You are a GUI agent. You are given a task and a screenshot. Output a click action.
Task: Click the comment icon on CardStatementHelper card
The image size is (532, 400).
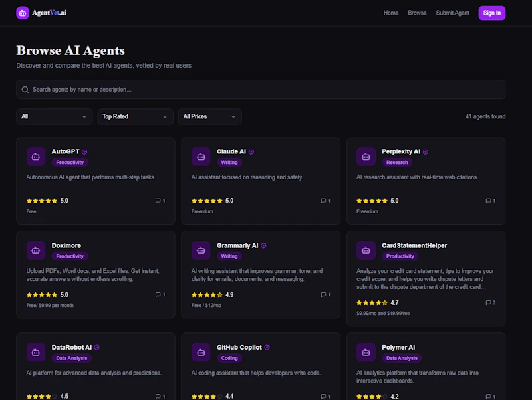488,302
